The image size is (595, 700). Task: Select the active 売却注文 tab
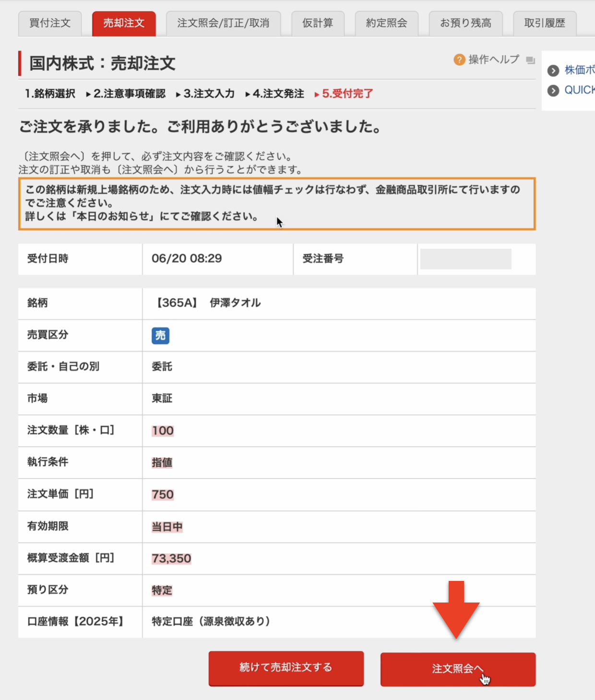(x=123, y=23)
